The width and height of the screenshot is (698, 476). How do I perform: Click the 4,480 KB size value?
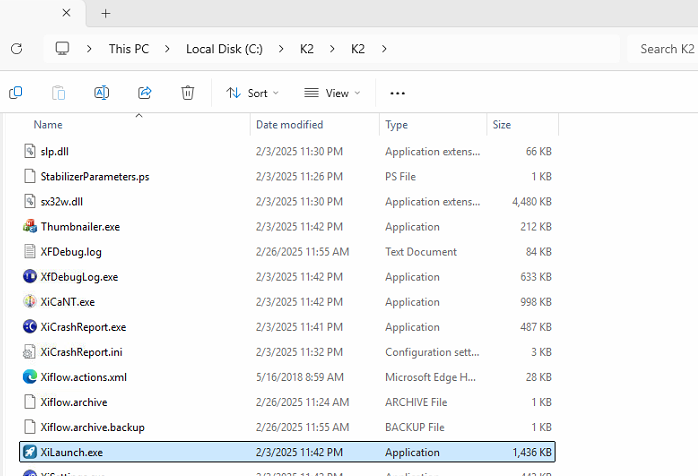point(532,202)
